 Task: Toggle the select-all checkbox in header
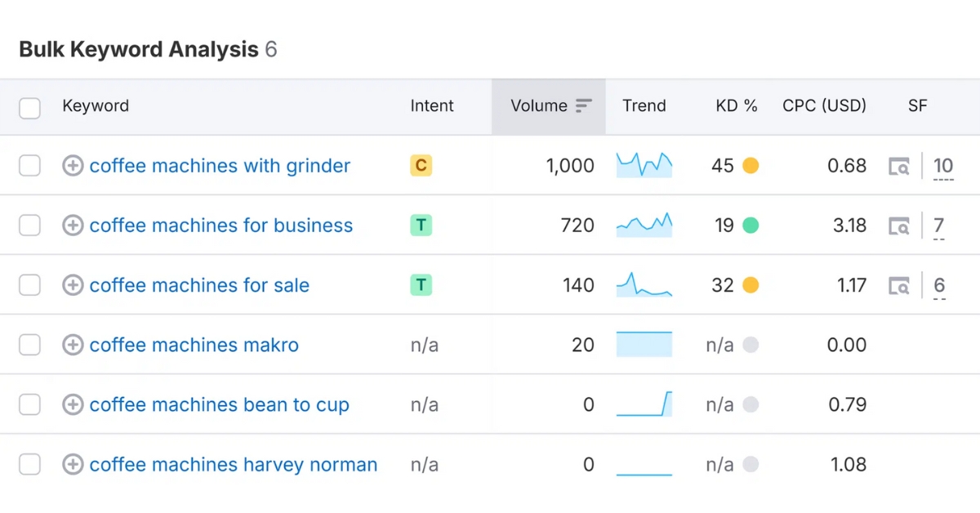pos(29,107)
